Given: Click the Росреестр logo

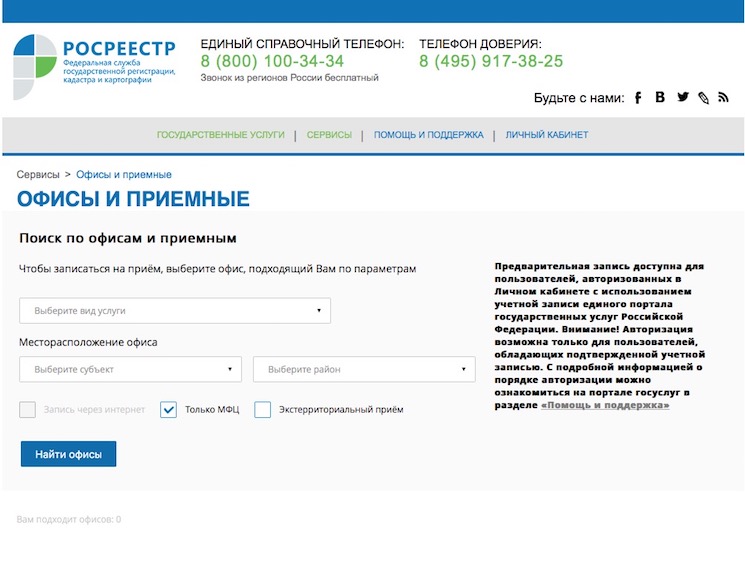Looking at the screenshot, I should point(94,66).
